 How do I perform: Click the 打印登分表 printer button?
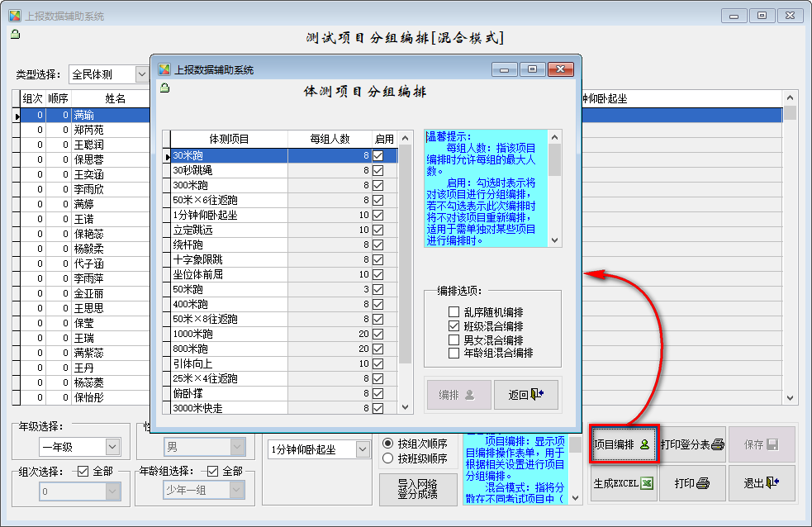(x=692, y=444)
